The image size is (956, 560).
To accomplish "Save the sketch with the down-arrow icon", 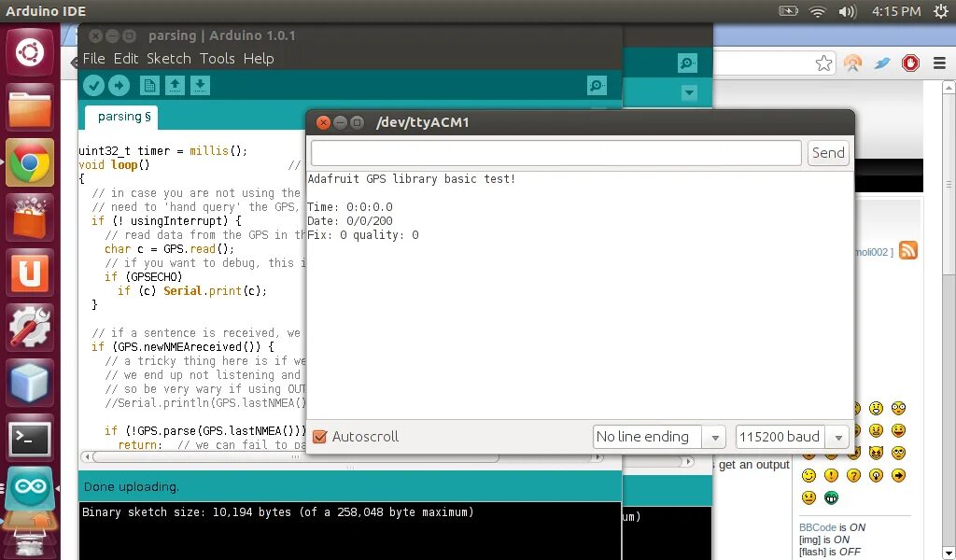I will pos(200,85).
